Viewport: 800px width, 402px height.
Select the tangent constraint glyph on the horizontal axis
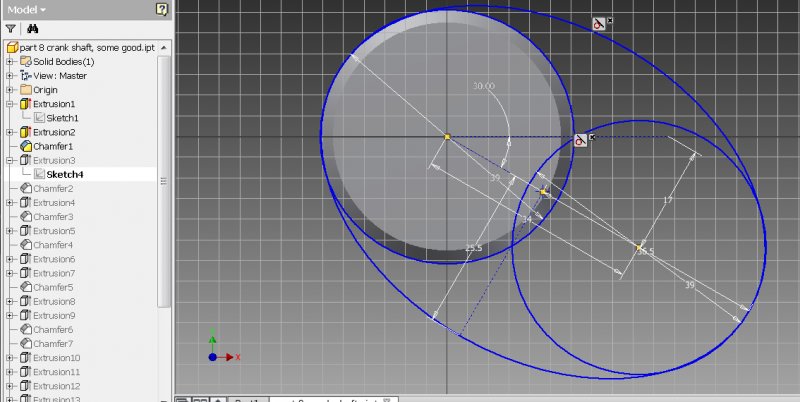point(580,140)
